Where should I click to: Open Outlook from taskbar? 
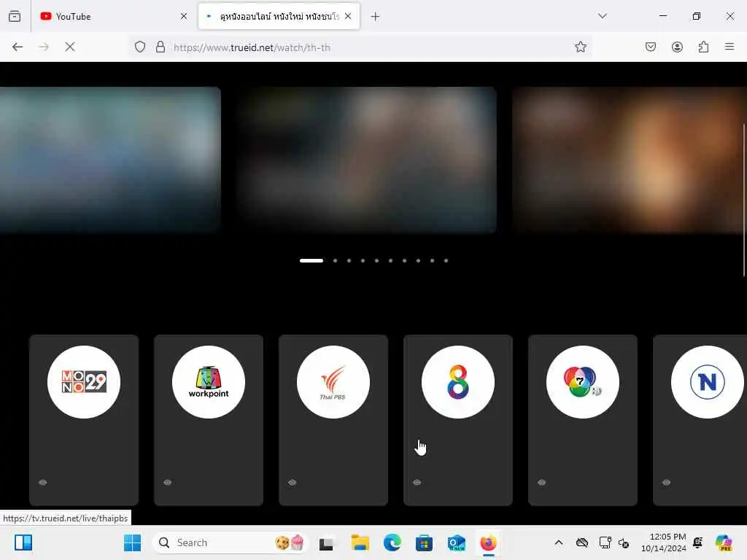coord(456,542)
